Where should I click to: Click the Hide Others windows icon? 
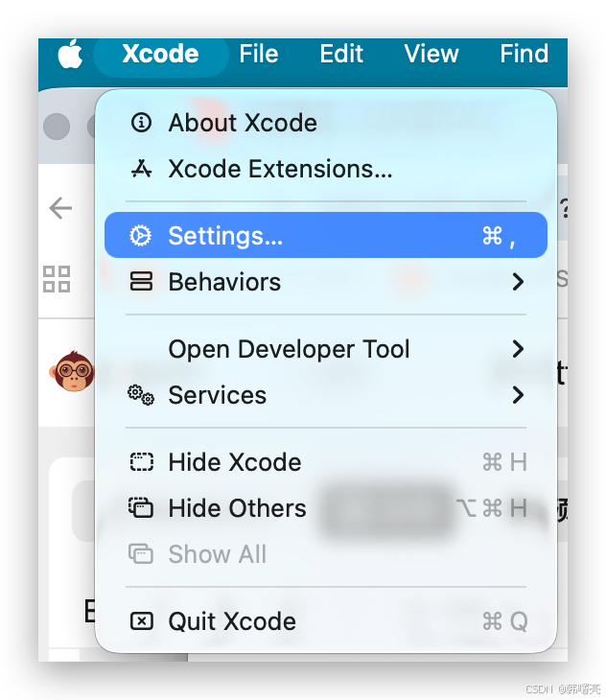(x=141, y=507)
